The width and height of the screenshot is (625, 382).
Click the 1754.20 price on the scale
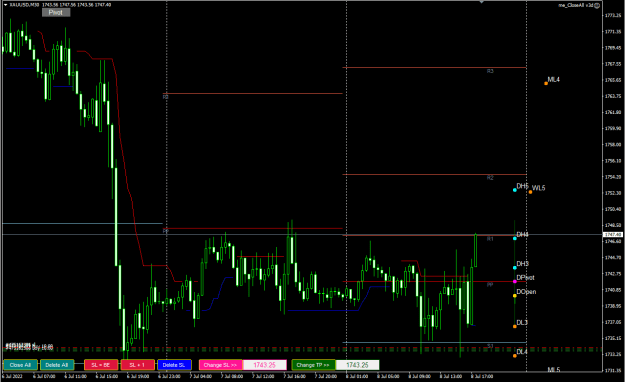(x=613, y=177)
